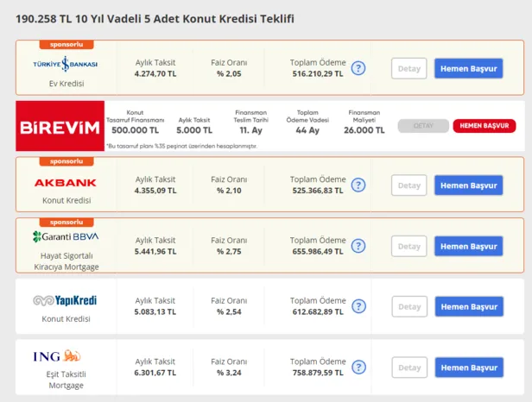Click Hayat Sigortalı Kiracıya Mortgage product name
The image size is (532, 402).
point(66,261)
